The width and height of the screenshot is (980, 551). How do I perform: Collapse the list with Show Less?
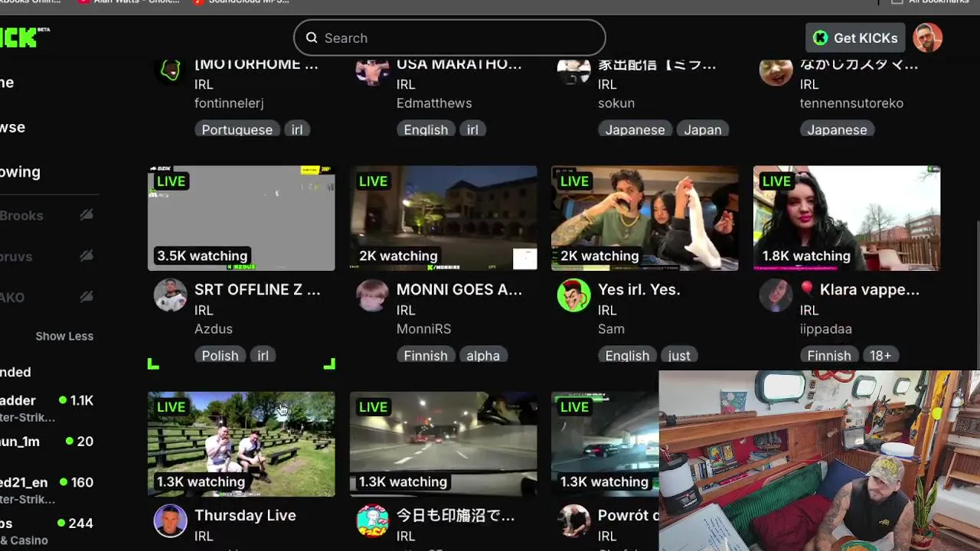[64, 336]
